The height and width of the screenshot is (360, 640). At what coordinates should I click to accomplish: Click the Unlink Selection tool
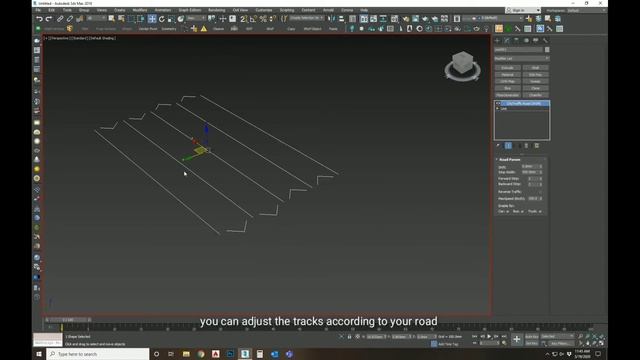click(70, 19)
